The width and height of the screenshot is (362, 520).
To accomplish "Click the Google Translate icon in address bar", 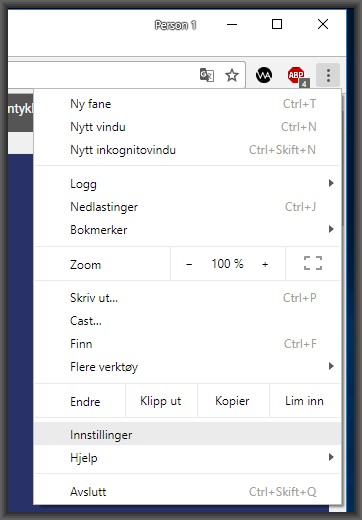I will click(x=207, y=75).
